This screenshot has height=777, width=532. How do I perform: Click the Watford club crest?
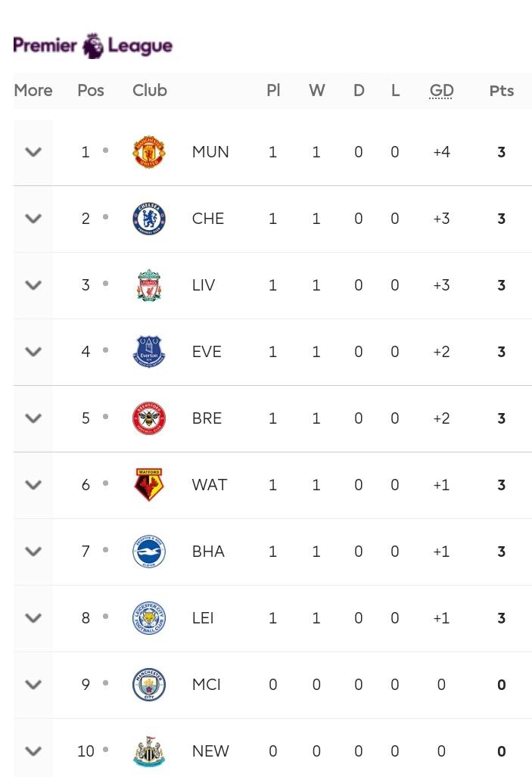point(149,485)
